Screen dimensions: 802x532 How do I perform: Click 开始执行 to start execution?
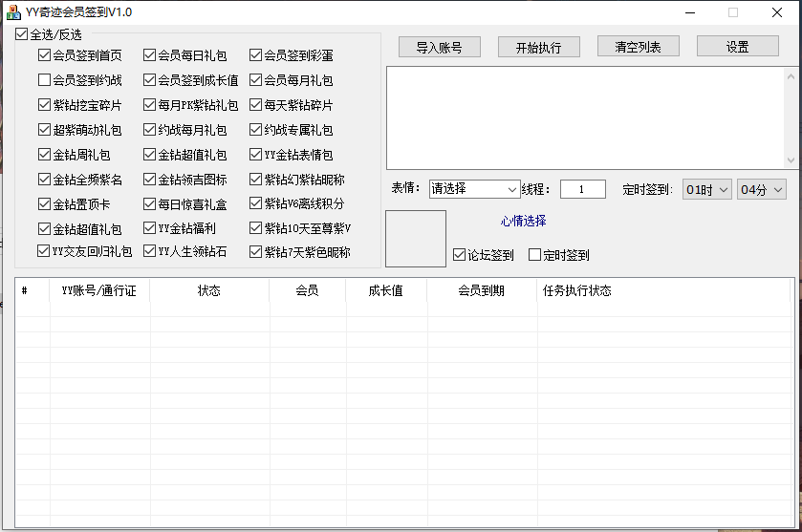point(538,47)
